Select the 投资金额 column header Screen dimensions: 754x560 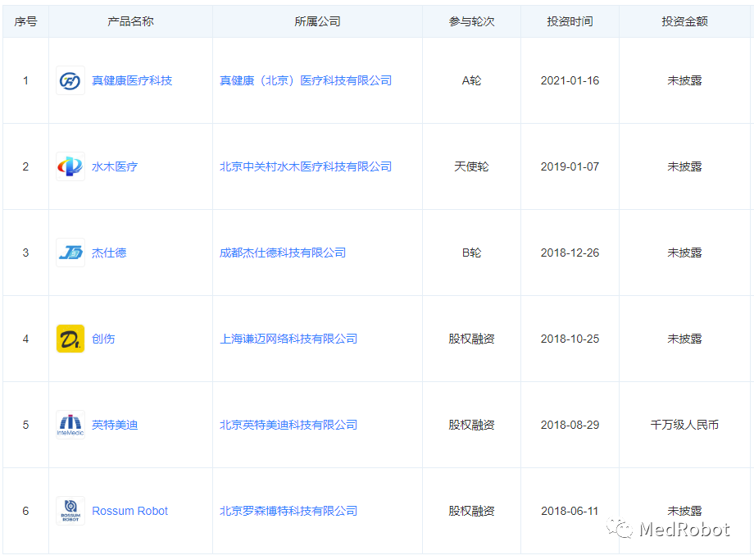coord(685,21)
